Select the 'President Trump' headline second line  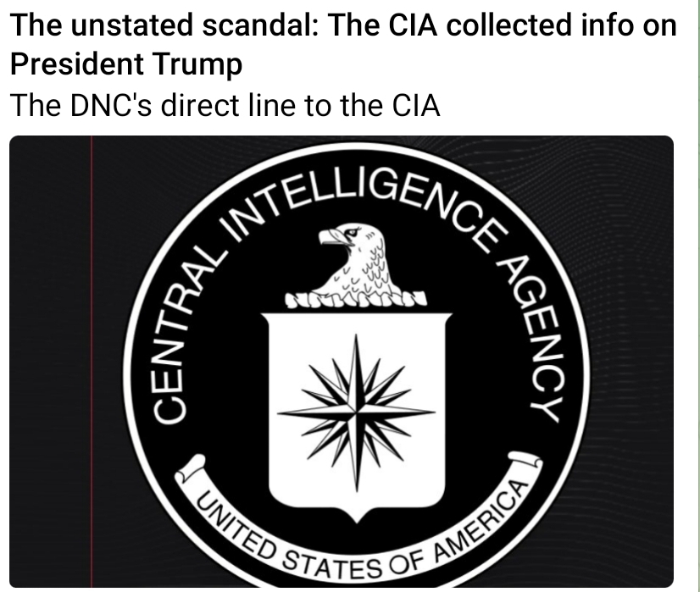tap(126, 64)
